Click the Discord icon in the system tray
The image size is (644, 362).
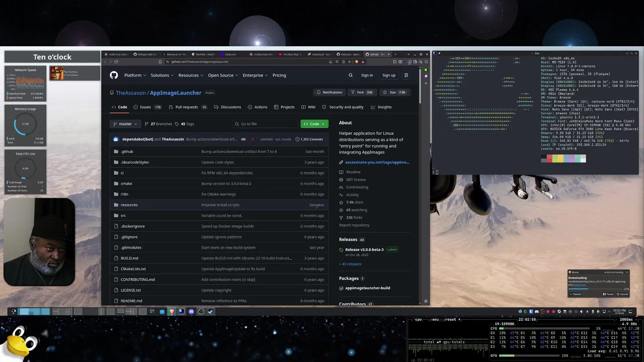click(537, 311)
